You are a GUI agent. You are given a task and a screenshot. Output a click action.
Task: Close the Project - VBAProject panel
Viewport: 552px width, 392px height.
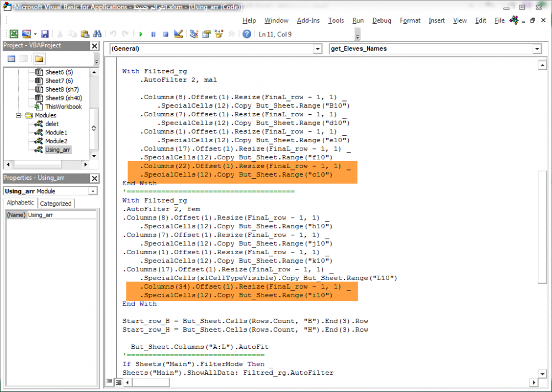(x=94, y=46)
